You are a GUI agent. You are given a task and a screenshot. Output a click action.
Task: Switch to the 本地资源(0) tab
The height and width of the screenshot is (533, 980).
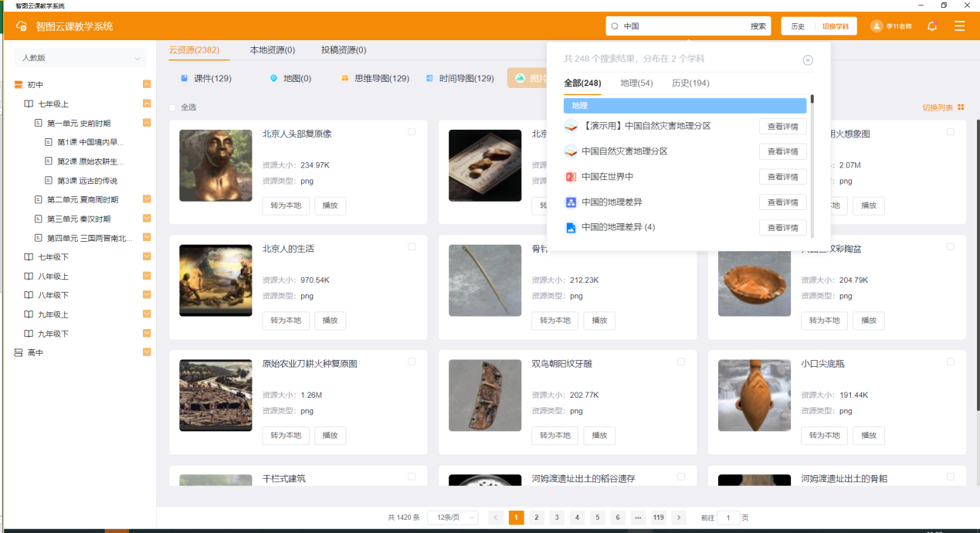[272, 50]
